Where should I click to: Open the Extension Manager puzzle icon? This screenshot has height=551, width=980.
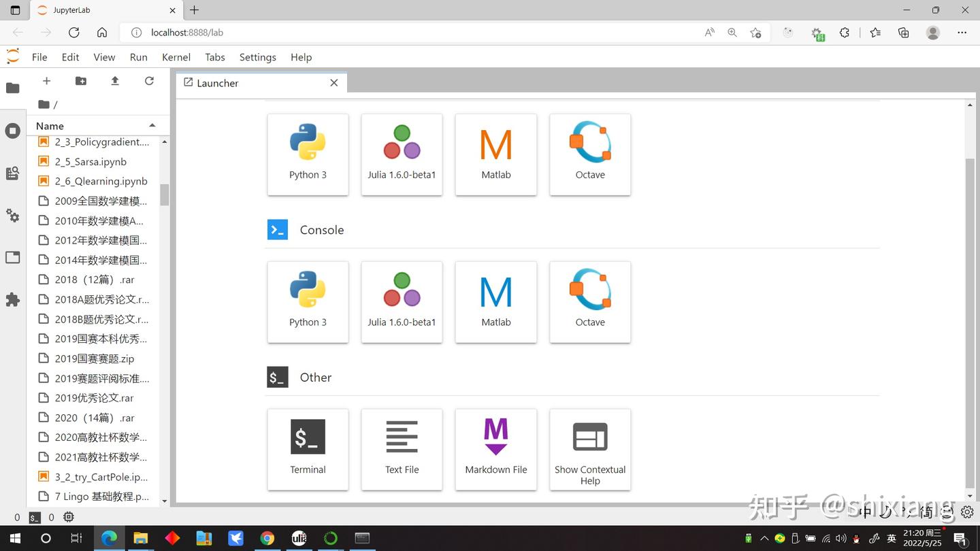click(12, 300)
